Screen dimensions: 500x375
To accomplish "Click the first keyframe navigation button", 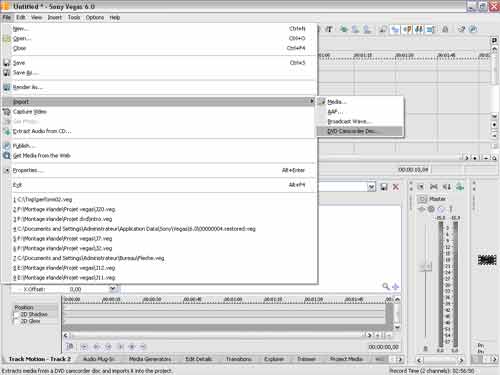I will click(84, 347).
